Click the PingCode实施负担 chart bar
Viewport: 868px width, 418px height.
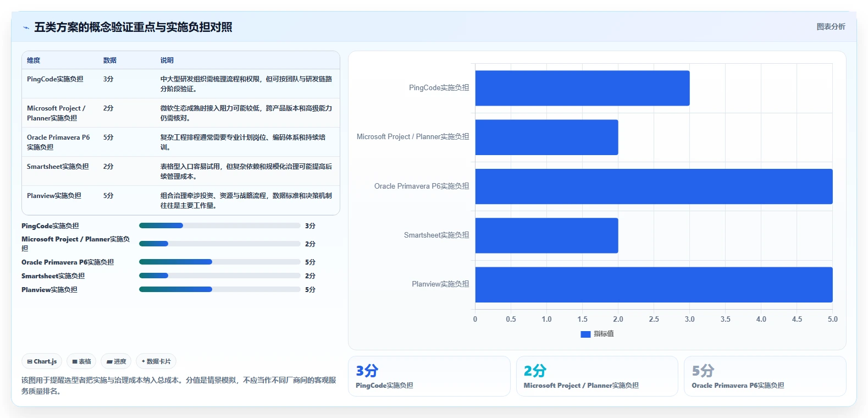point(582,88)
